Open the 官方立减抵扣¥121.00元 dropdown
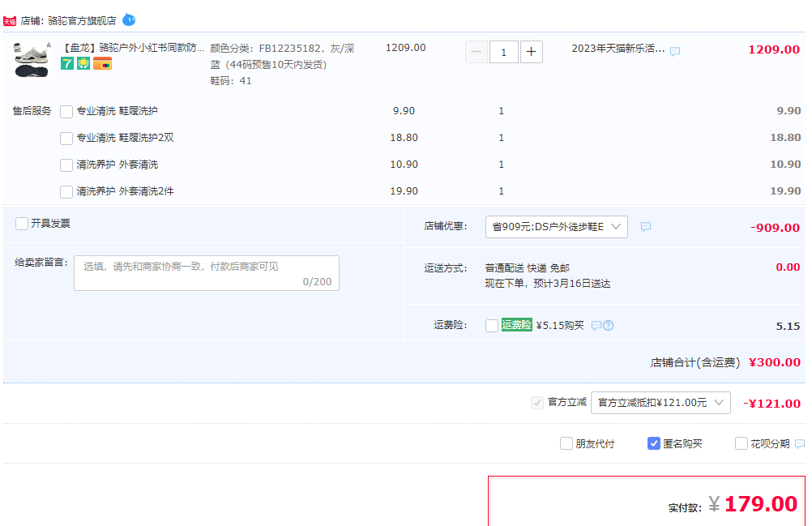812x526 pixels. (x=660, y=403)
